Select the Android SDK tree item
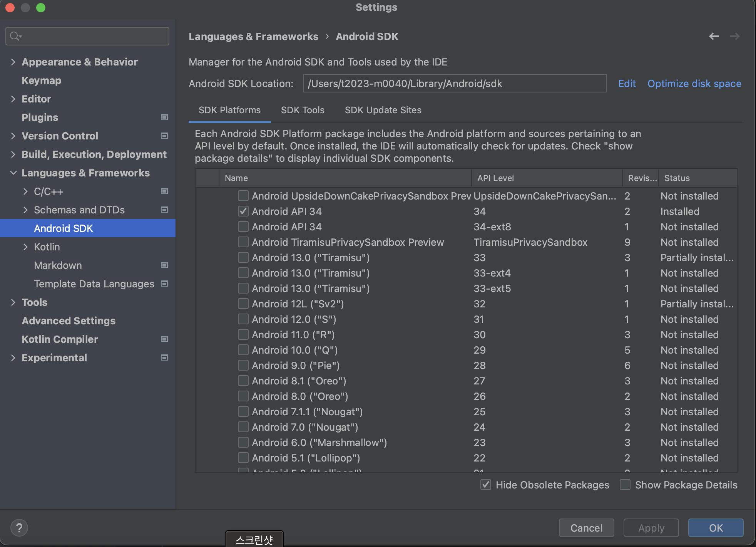This screenshot has width=756, height=547. [88, 228]
